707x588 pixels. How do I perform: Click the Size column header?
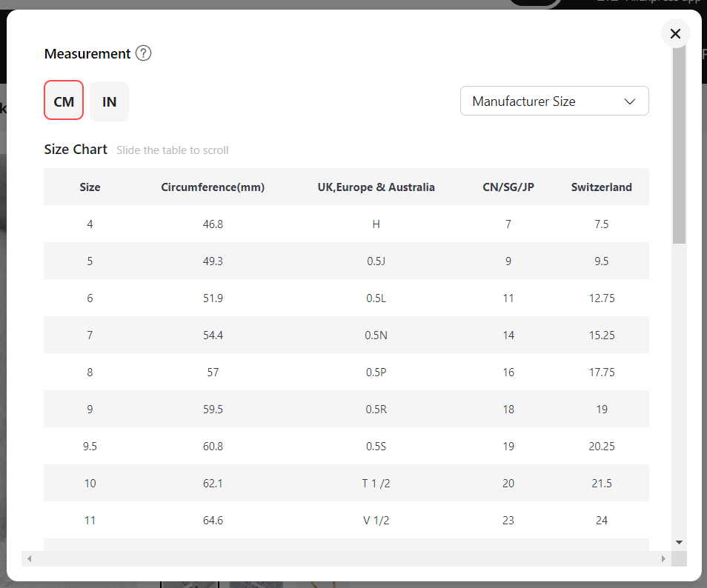tap(90, 187)
